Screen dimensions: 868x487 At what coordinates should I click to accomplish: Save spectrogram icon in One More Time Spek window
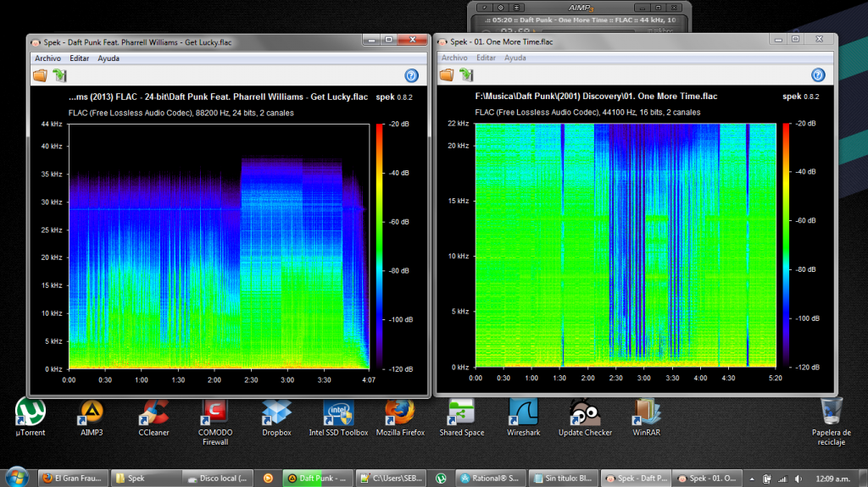[466, 75]
